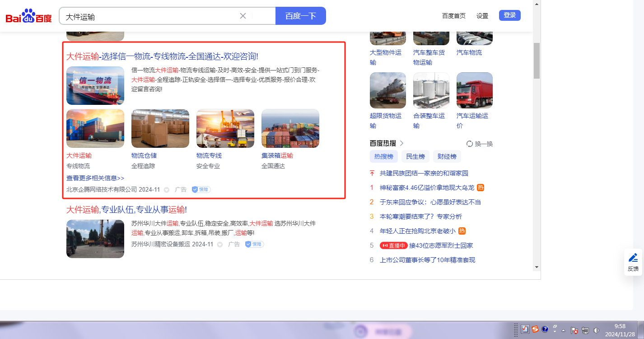The width and height of the screenshot is (644, 339).
Task: Open the 集装箱运输 cargo ship thumbnail
Action: coord(290,128)
